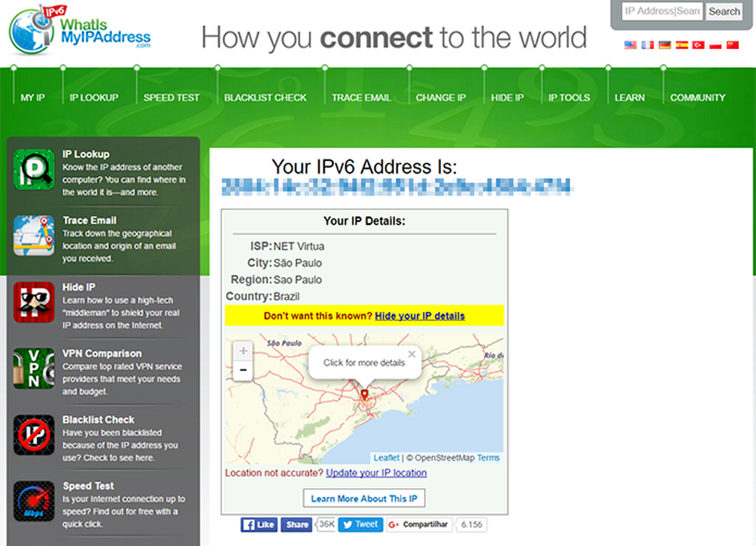756x546 pixels.
Task: Follow the Hide your IP details link
Action: click(419, 316)
